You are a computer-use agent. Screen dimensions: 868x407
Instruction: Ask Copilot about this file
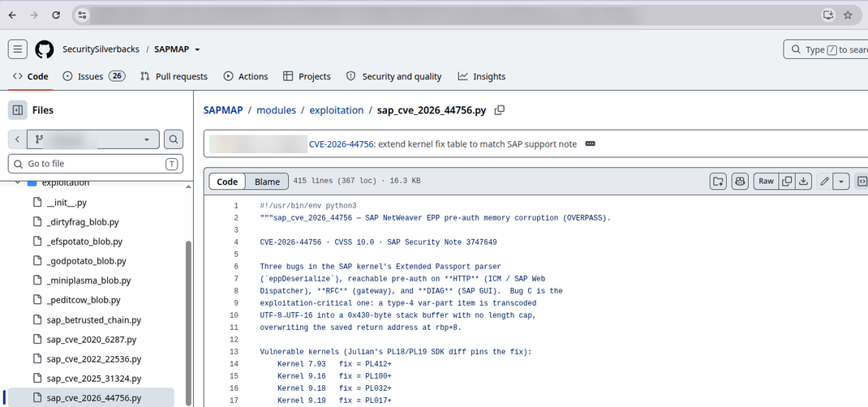pos(740,181)
